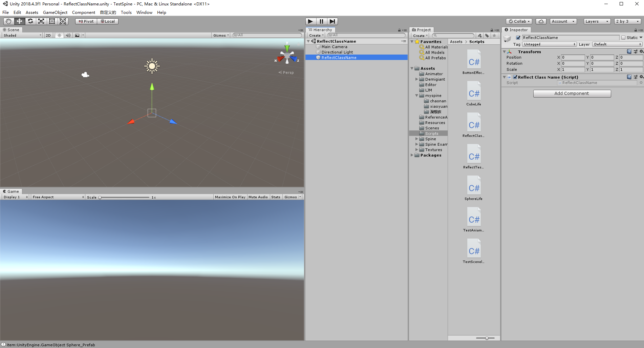The width and height of the screenshot is (644, 348).
Task: Open the Tools menu
Action: [x=126, y=13]
